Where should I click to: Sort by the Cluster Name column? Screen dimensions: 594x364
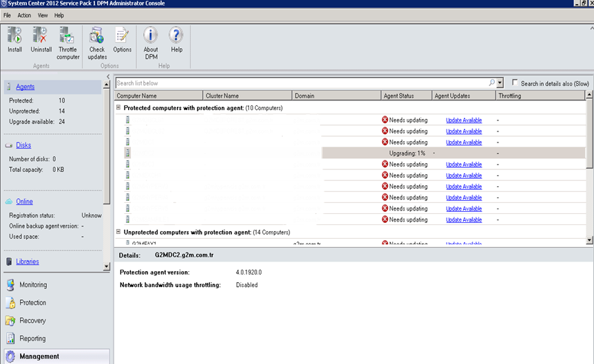pyautogui.click(x=247, y=96)
